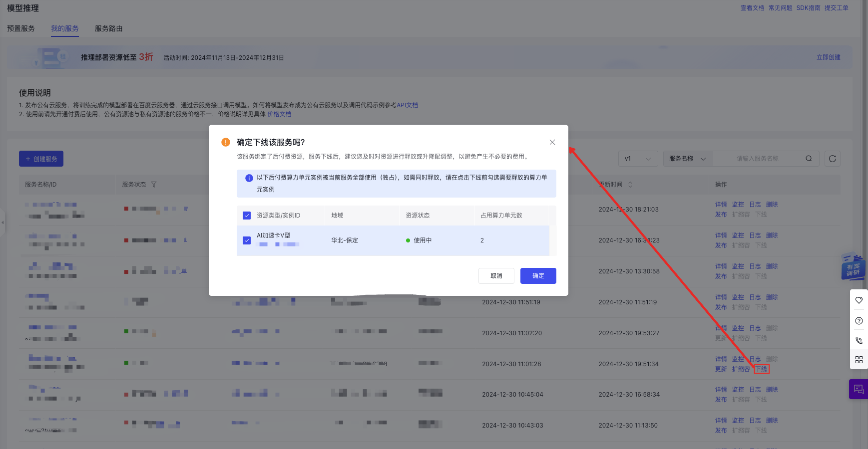
Task: Click the 华北-保定 region cell
Action: [x=345, y=240]
